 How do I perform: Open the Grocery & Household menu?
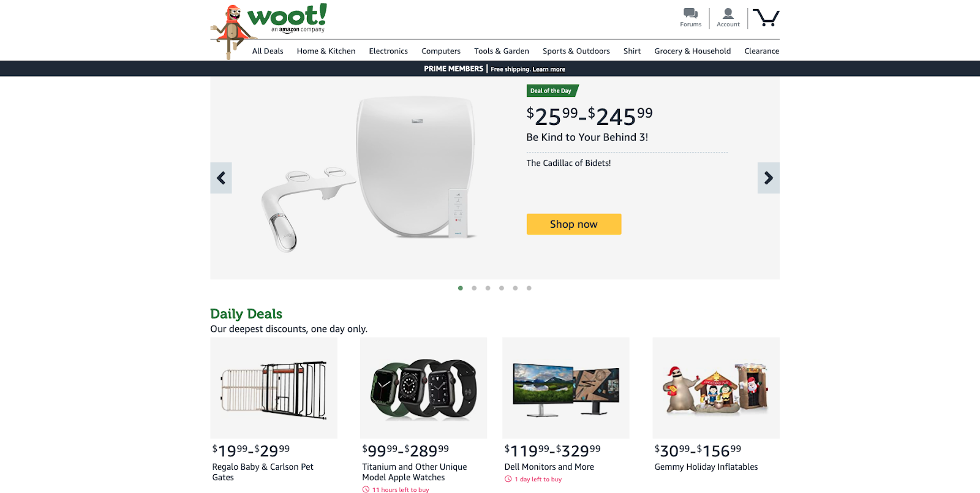(692, 51)
